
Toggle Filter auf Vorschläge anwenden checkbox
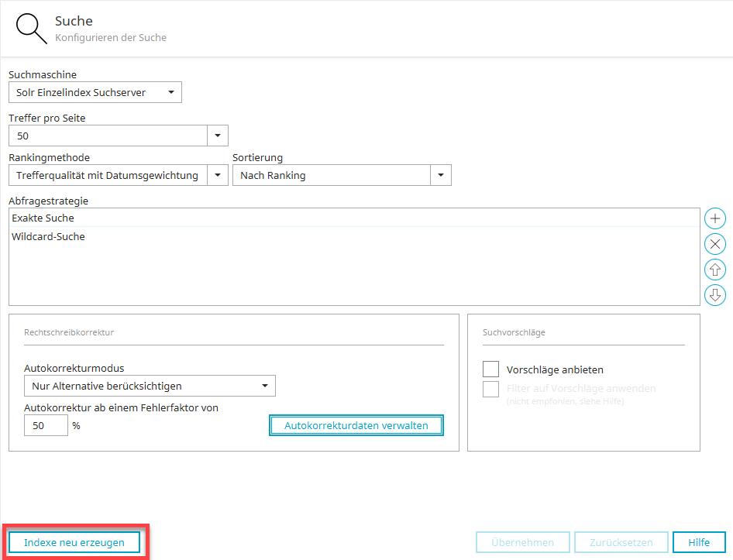[490, 389]
